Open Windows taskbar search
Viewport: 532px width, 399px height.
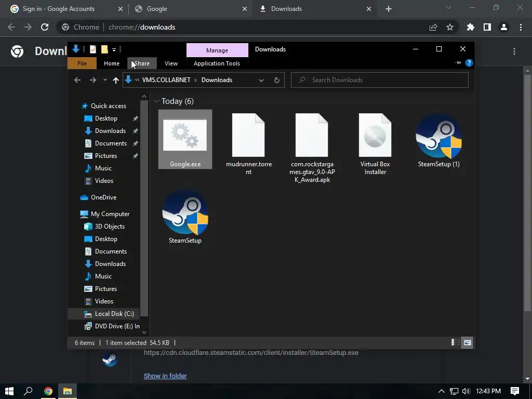point(28,391)
